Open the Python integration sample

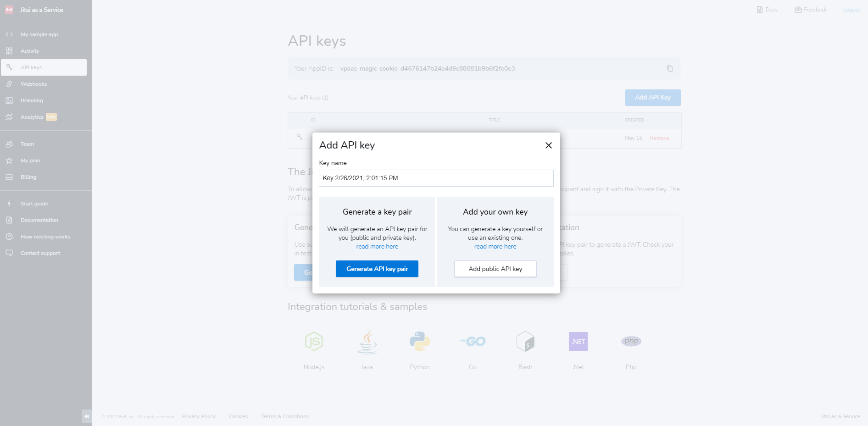pos(419,341)
